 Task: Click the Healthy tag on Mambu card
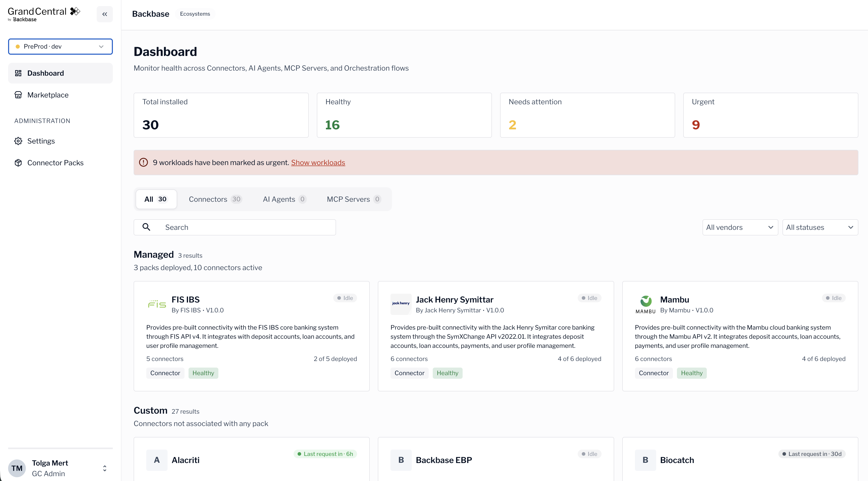[x=692, y=373]
